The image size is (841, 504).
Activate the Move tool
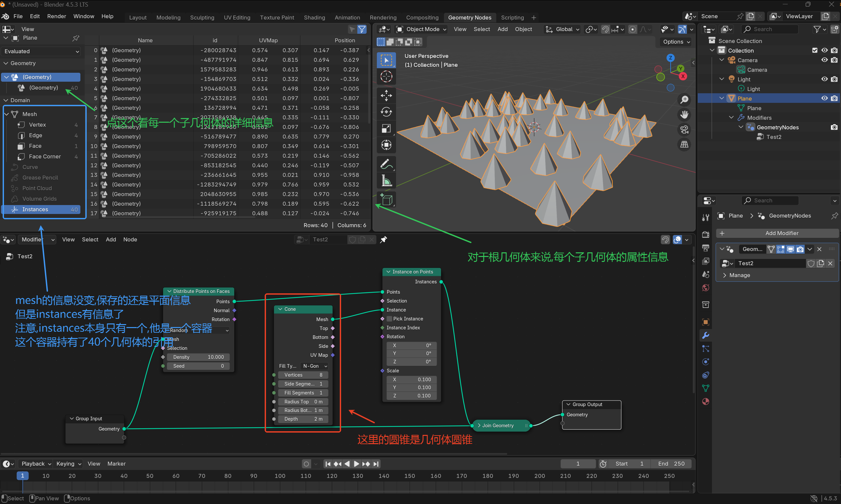point(386,96)
